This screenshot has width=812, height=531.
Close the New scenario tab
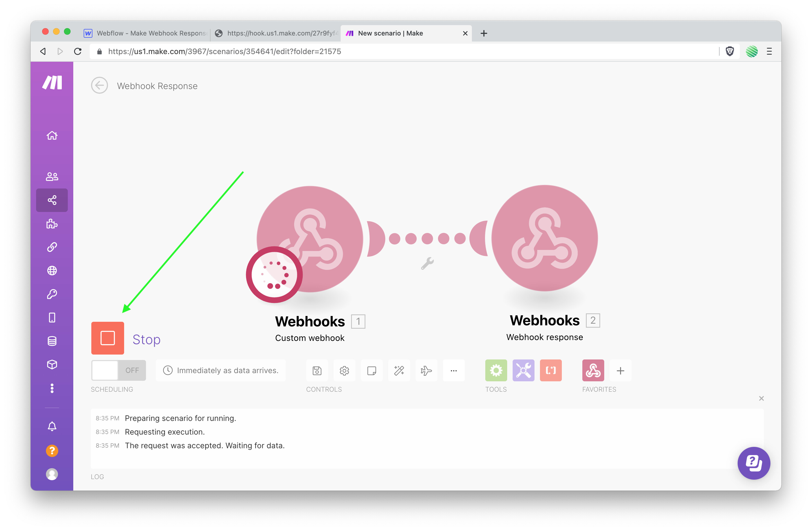(x=465, y=33)
